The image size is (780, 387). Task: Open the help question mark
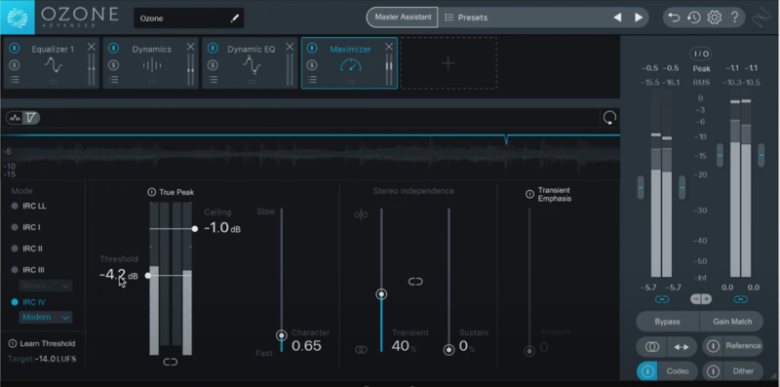[x=734, y=17]
